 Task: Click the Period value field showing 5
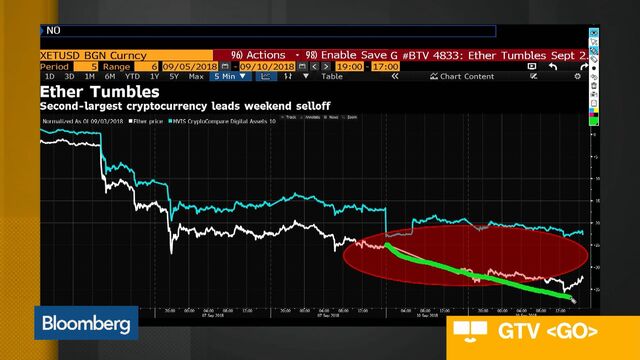pyautogui.click(x=86, y=67)
